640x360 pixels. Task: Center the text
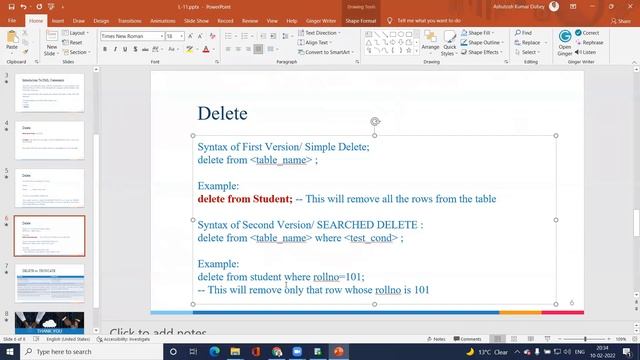[238, 49]
